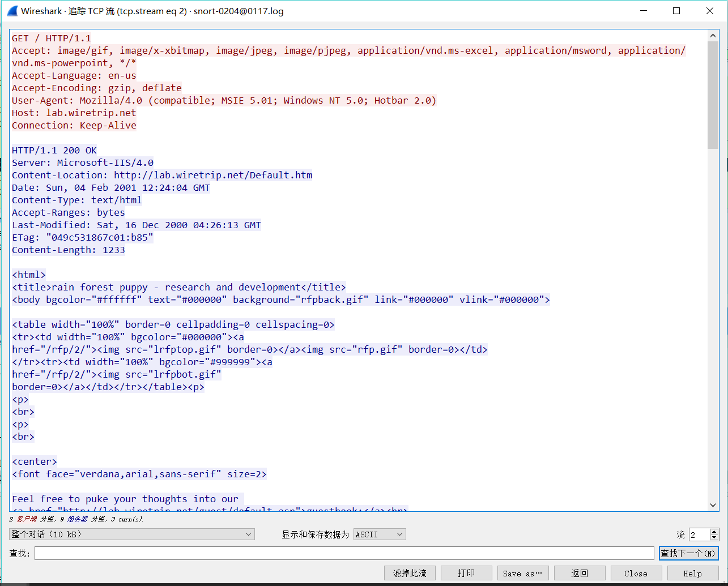Click the Help button

tap(692, 573)
